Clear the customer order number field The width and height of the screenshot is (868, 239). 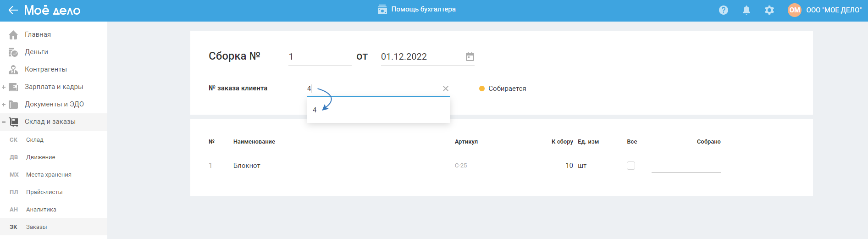tap(446, 89)
